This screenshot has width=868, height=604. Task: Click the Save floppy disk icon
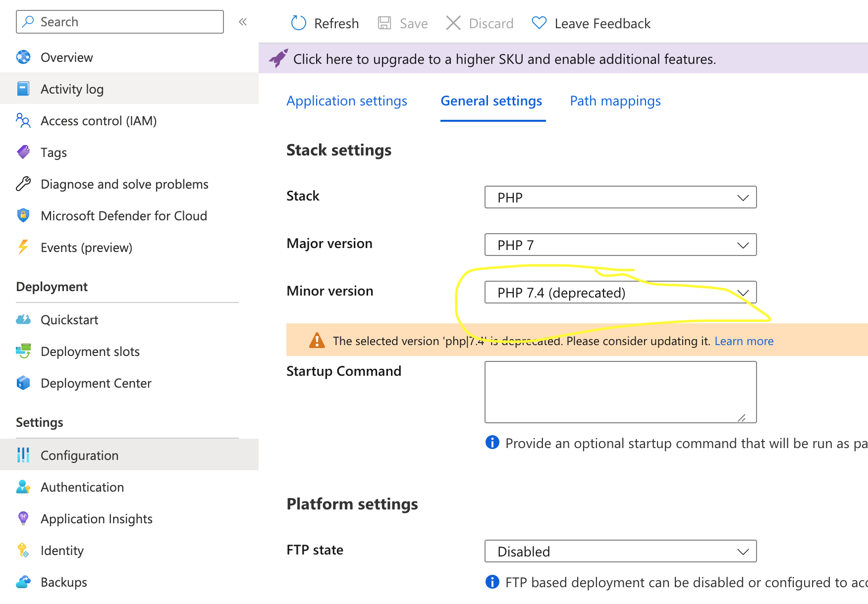[384, 23]
